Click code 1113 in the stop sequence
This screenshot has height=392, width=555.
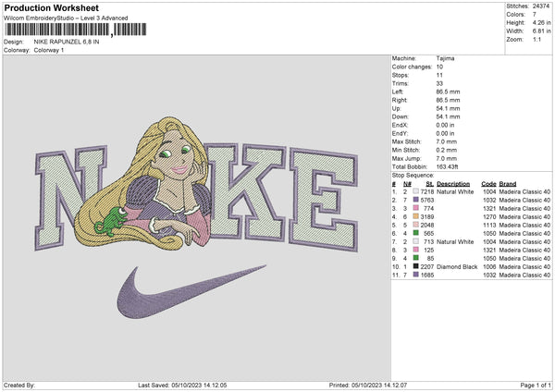tap(489, 225)
